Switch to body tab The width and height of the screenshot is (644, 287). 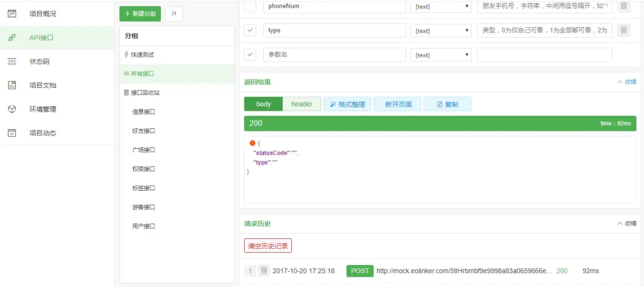[263, 104]
